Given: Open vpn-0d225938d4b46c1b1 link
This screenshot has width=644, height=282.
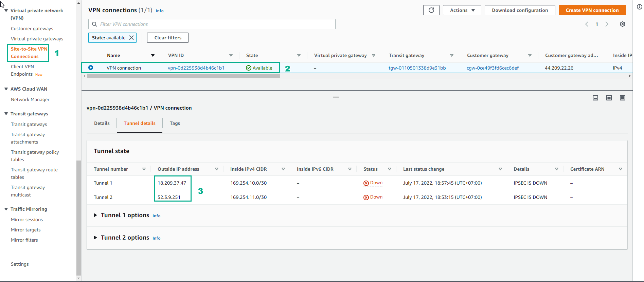Looking at the screenshot, I should [196, 68].
